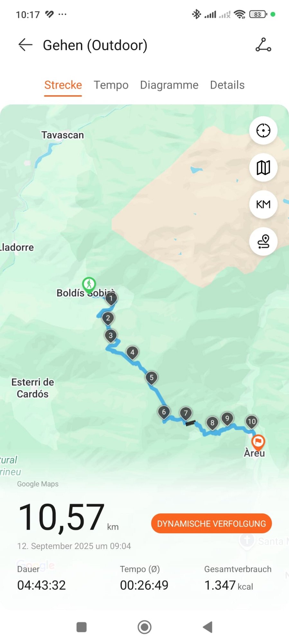The width and height of the screenshot is (289, 644).
Task: Open the map type layers button
Action: click(x=263, y=167)
